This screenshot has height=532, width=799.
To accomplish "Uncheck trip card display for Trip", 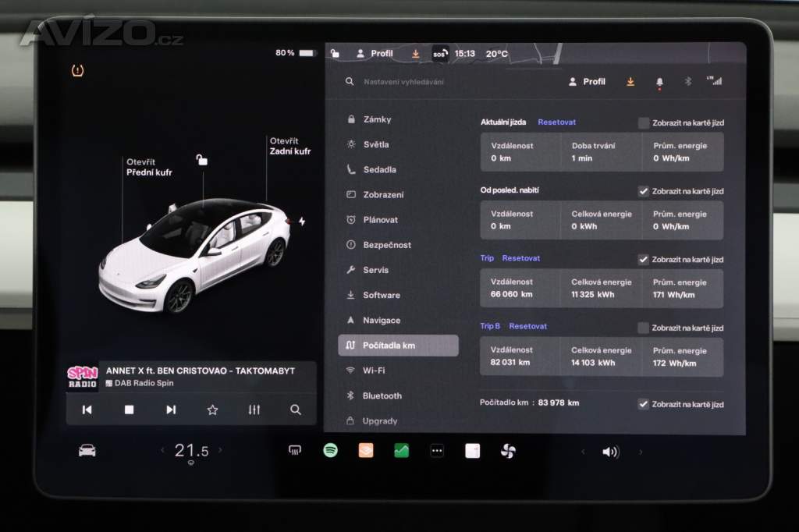I will 643,260.
